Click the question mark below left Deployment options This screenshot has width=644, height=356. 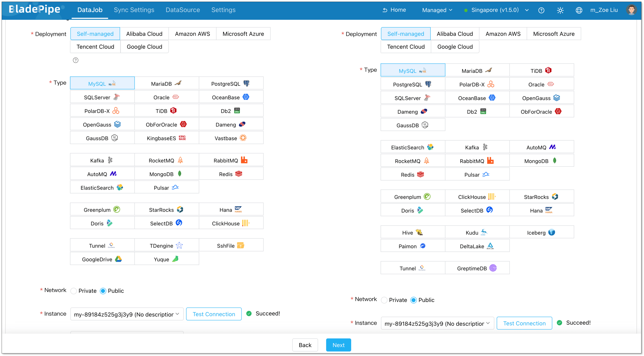pyautogui.click(x=75, y=60)
